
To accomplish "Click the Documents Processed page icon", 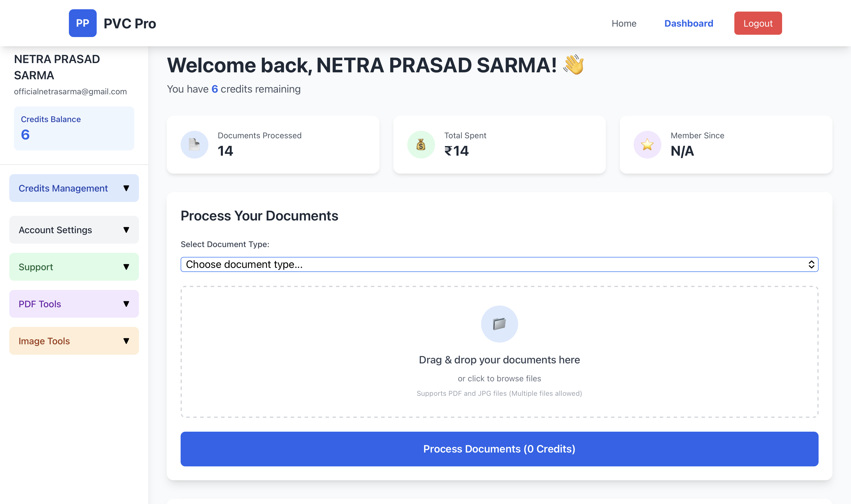I will [x=194, y=144].
